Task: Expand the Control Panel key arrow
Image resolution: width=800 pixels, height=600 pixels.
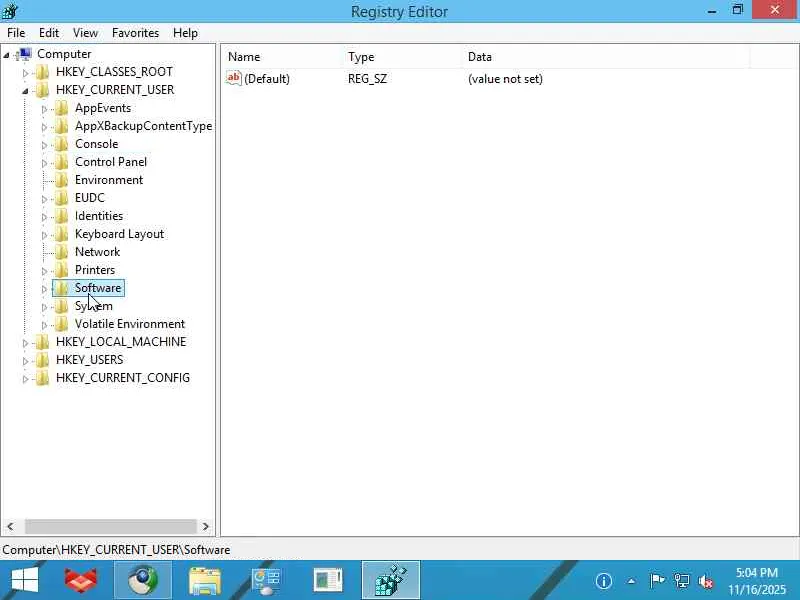Action: [44, 163]
